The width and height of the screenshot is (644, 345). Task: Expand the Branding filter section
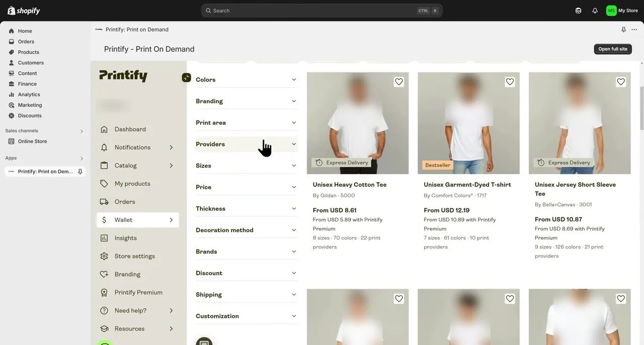click(x=247, y=101)
